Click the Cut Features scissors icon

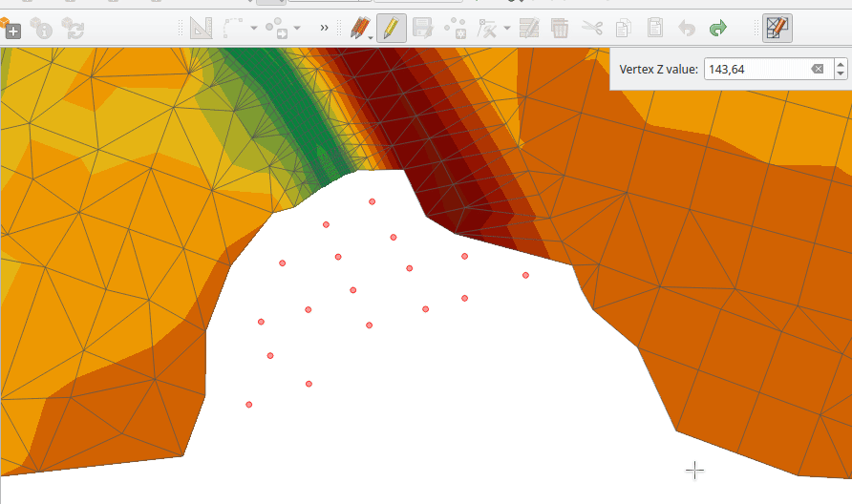pos(592,29)
